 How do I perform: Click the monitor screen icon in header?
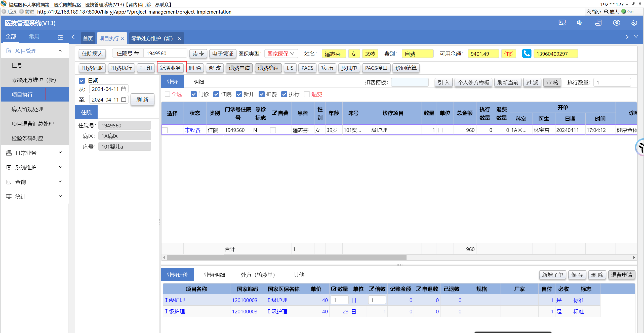pyautogui.click(x=562, y=23)
